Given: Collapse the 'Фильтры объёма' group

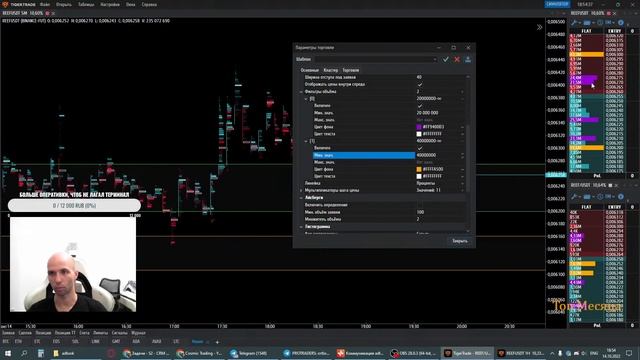Looking at the screenshot, I should pos(301,92).
